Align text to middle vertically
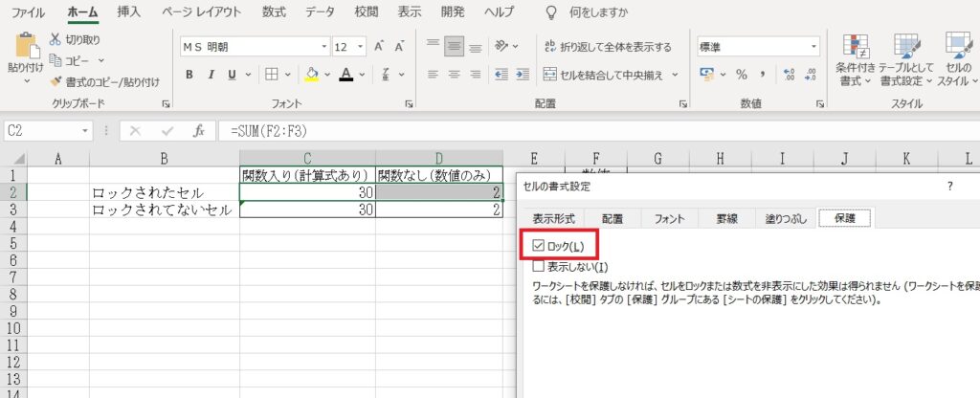 [454, 46]
